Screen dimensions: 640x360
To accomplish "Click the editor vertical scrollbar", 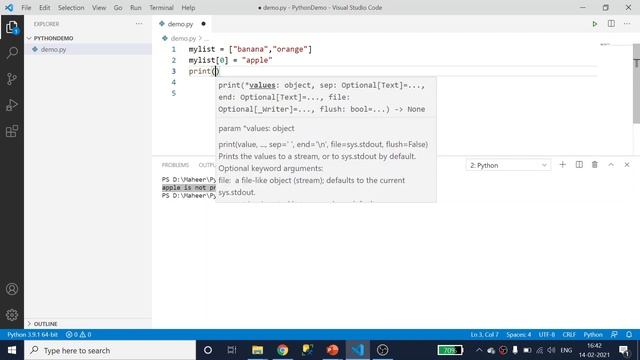I will pyautogui.click(x=636, y=83).
